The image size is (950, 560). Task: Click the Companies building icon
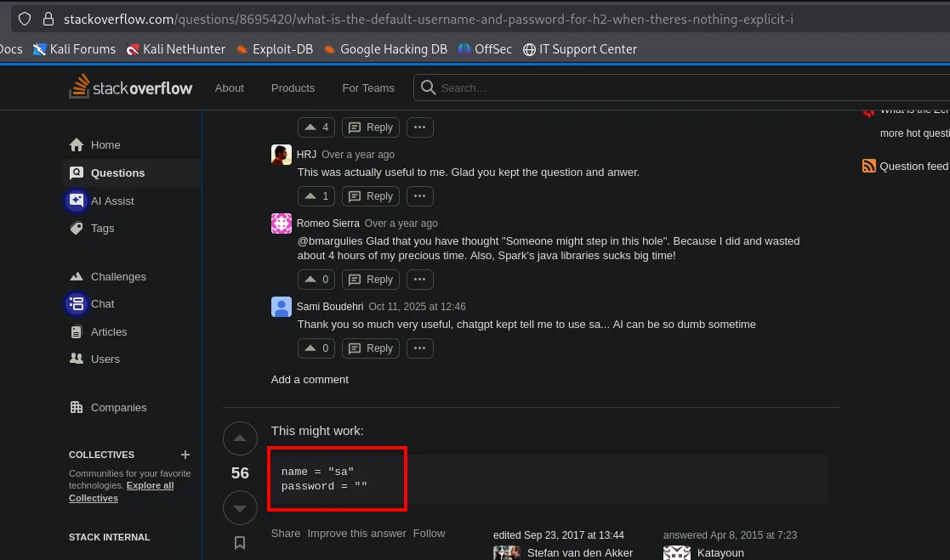pos(77,407)
